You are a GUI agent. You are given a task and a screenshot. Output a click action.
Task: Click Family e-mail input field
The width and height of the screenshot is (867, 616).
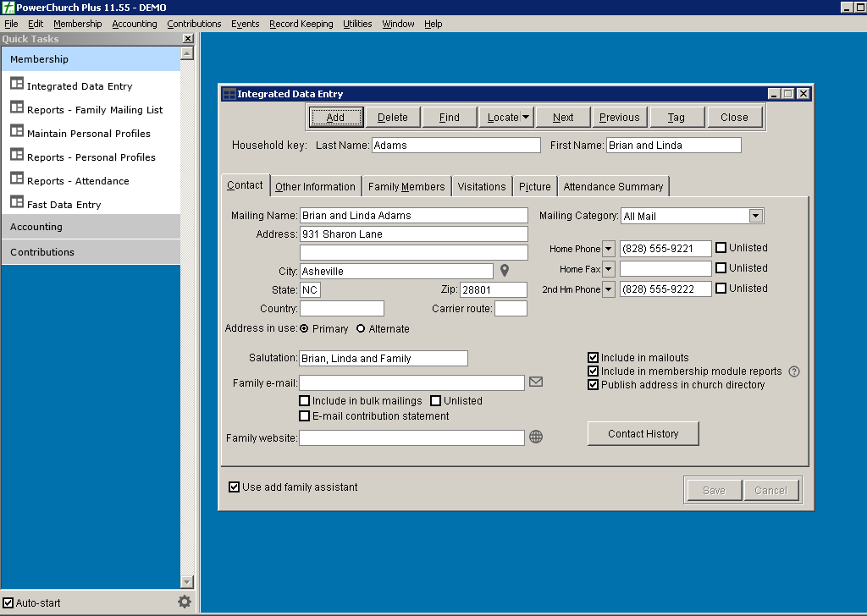click(412, 382)
